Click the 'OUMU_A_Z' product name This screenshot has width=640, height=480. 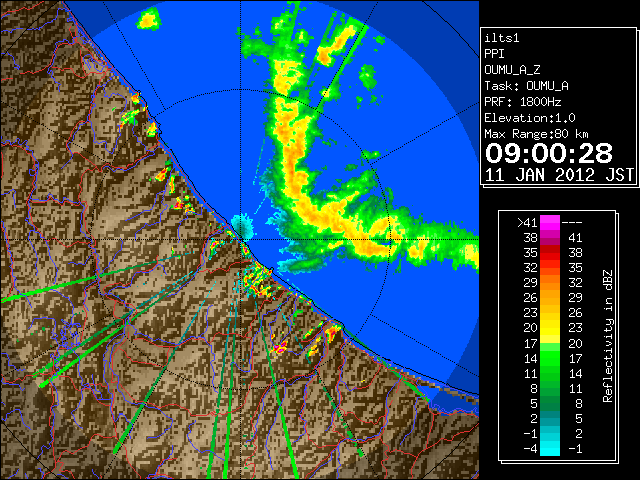click(512, 70)
